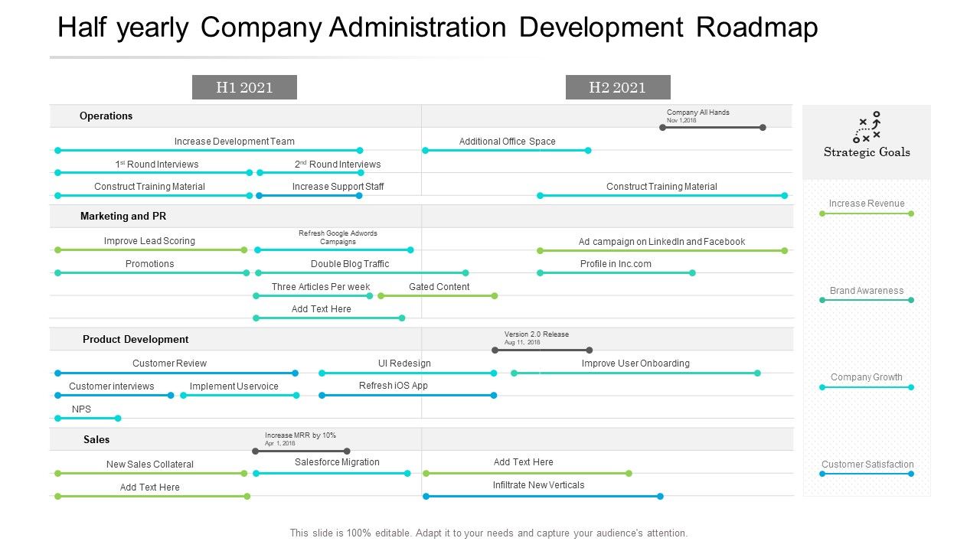Select Improve User Onboarding label
The height and width of the screenshot is (551, 980).
click(635, 364)
